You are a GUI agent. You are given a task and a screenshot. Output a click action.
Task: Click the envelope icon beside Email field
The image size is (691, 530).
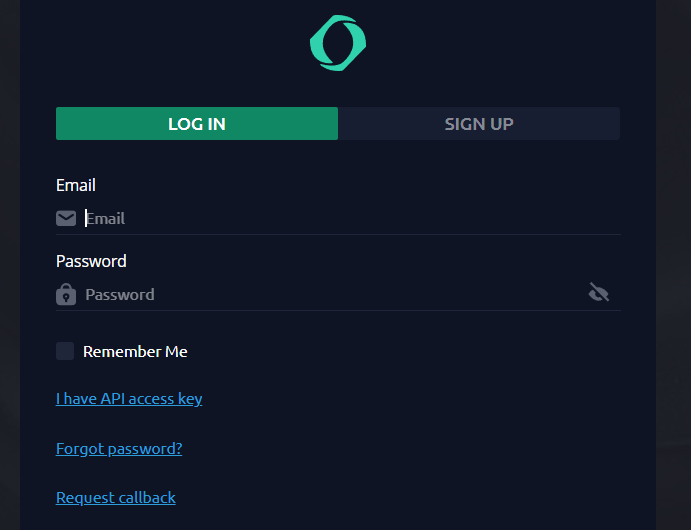66,218
